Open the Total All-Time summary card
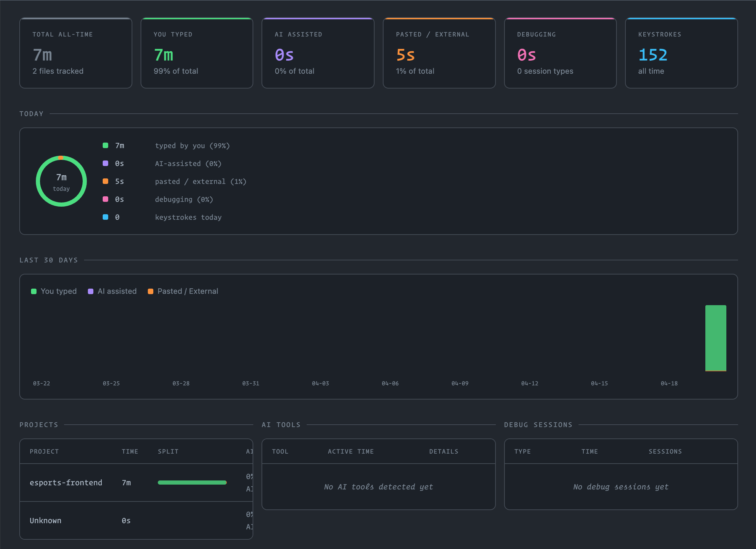 [x=76, y=53]
